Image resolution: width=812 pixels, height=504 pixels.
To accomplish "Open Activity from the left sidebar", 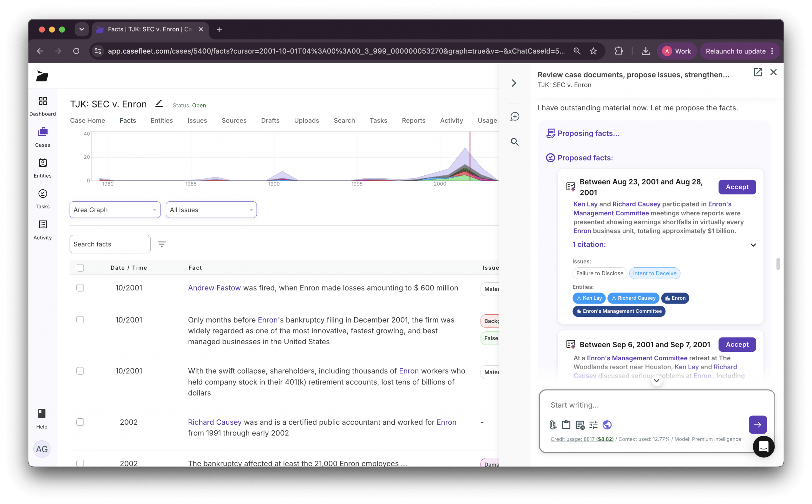I will (43, 230).
